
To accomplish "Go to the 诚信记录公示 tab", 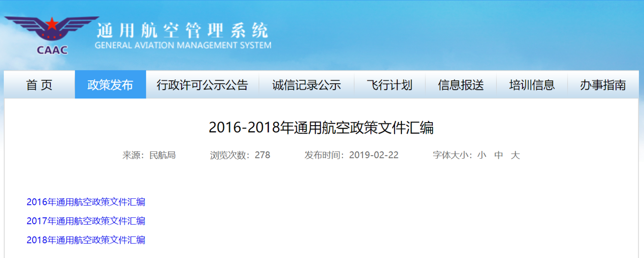I will pyautogui.click(x=307, y=85).
